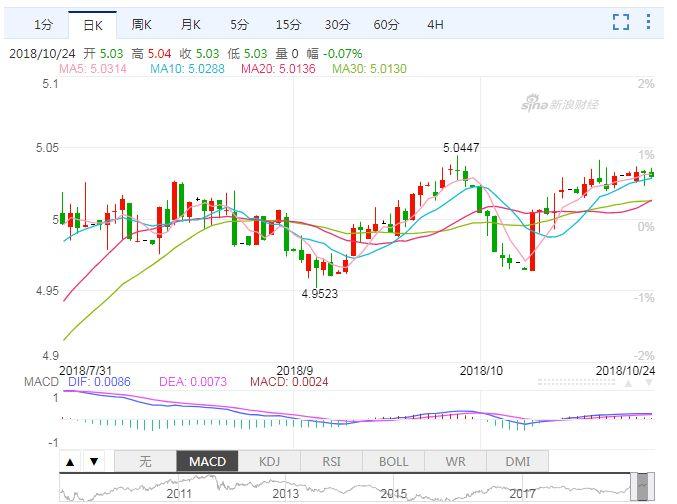Image resolution: width=677 pixels, height=504 pixels.
Task: Click 2013 on the overview timeline
Action: 285,493
